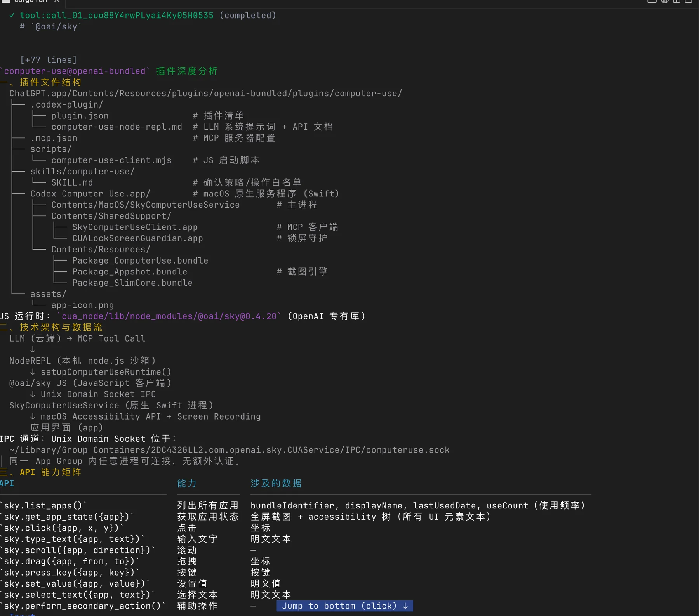Click the collapsed "[+77 lines]" indicator
Viewport: 699px width, 616px height.
pos(49,60)
